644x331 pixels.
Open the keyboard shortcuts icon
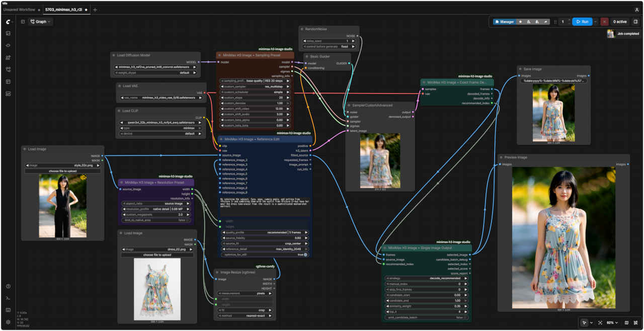click(x=8, y=310)
